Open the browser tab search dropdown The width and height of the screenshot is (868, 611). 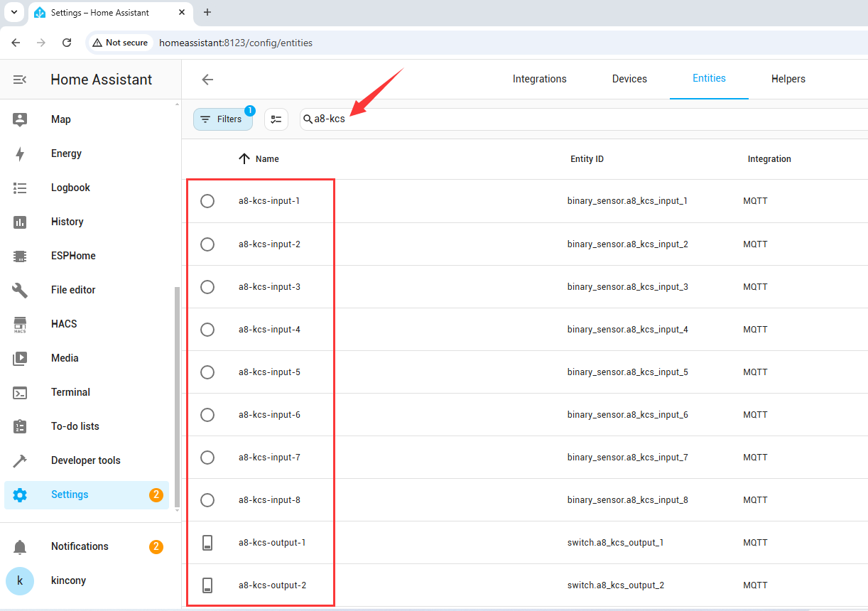coord(13,12)
